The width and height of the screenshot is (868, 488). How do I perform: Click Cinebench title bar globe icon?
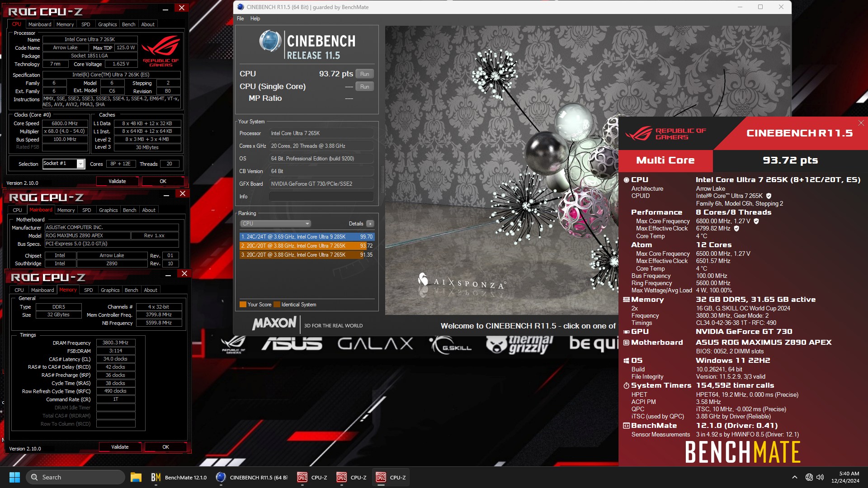tap(241, 7)
